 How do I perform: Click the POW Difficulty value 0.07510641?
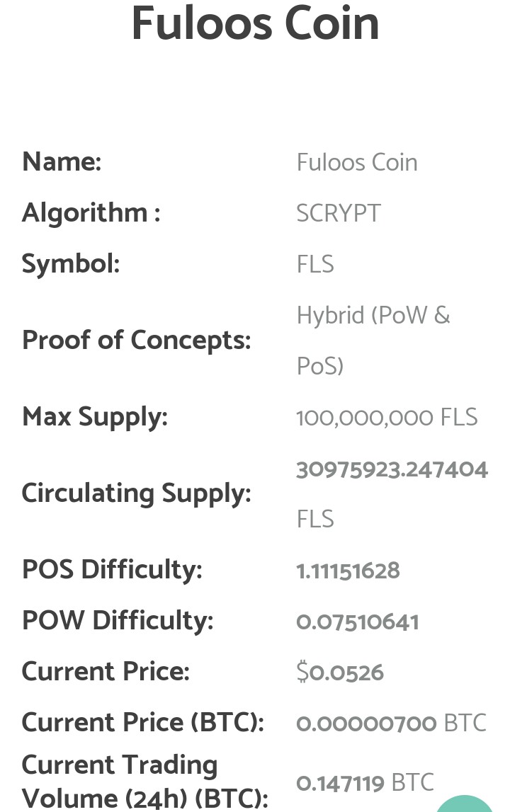point(357,622)
